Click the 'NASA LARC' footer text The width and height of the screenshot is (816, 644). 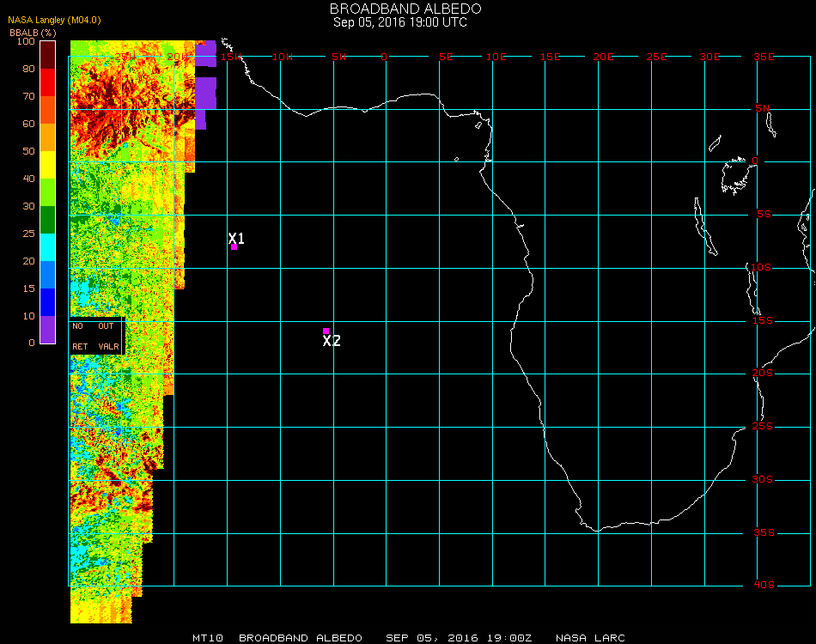click(x=590, y=638)
